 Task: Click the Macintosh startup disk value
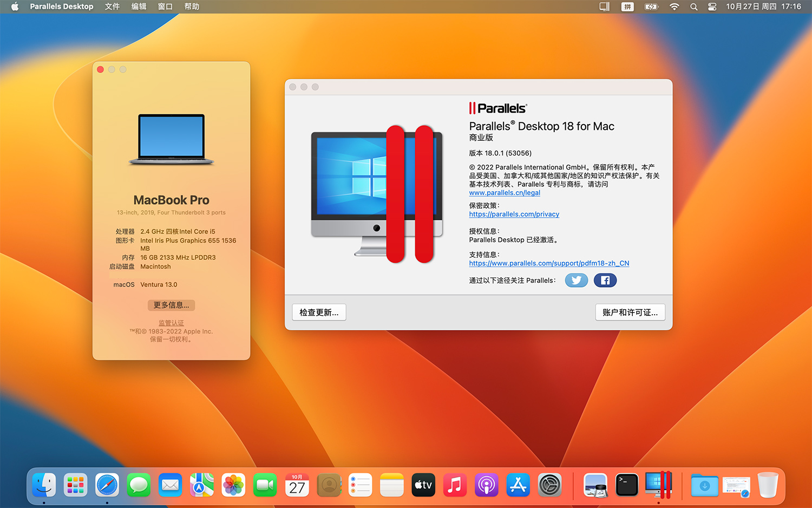pos(155,266)
